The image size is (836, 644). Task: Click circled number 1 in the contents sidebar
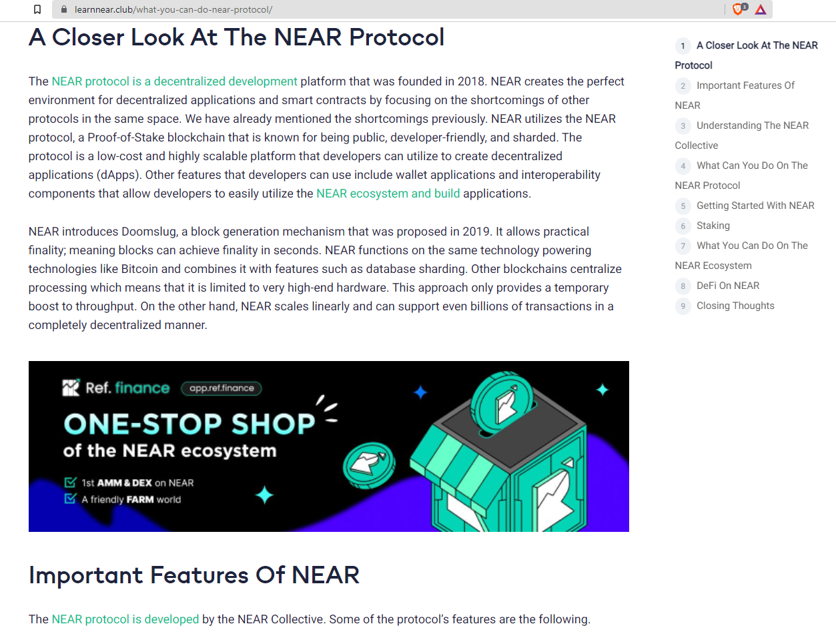[x=683, y=45]
